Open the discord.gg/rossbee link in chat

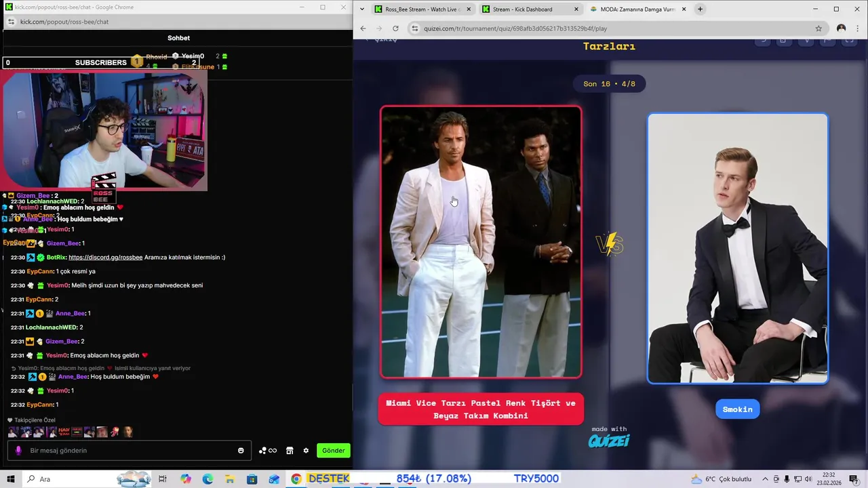[x=106, y=258]
